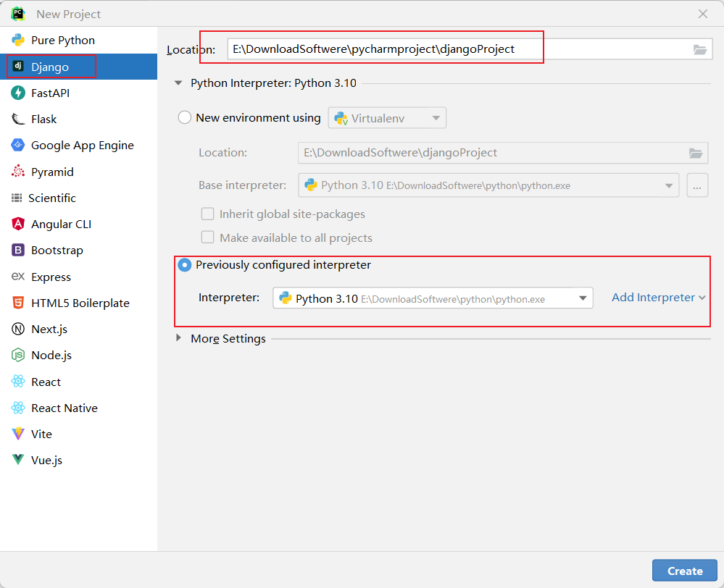Select Google App Engine project type

78,145
